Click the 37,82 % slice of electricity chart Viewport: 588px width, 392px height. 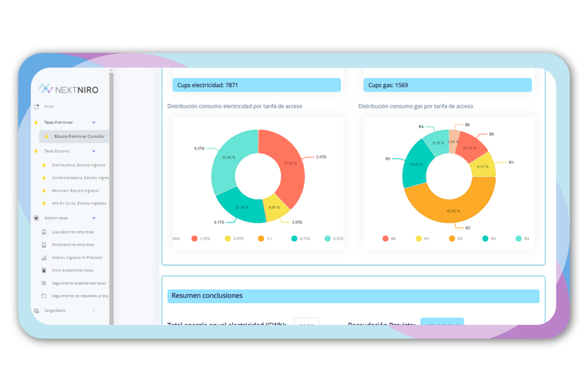click(290, 165)
